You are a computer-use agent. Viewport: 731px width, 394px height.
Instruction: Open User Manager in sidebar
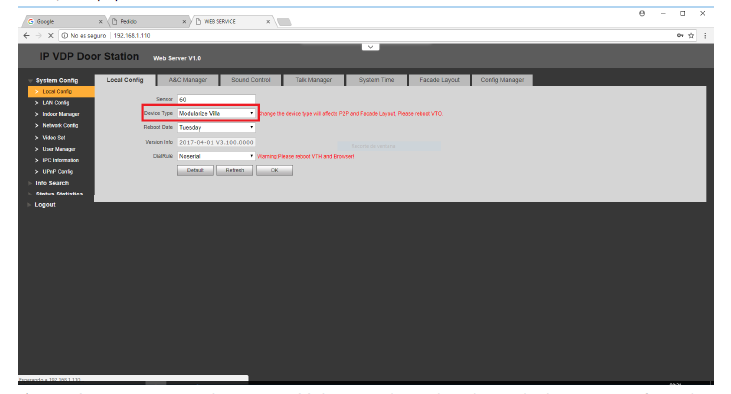click(59, 149)
